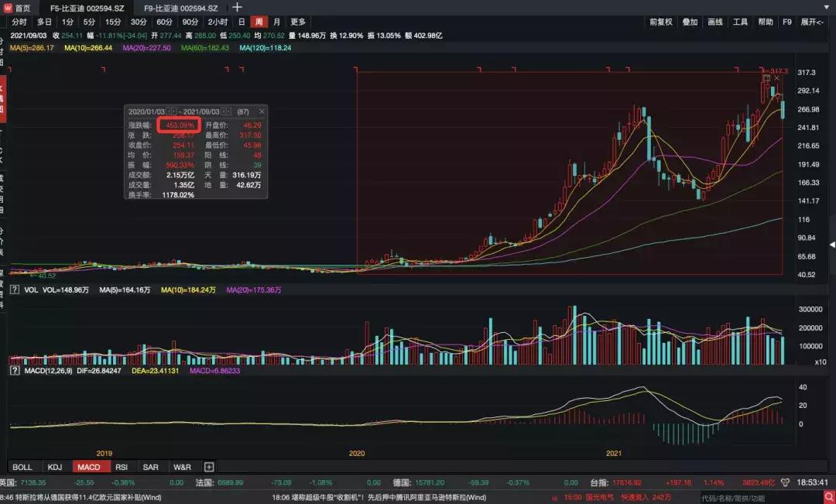
Task: Click MA(120)=118.24 indicator label
Action: point(266,48)
